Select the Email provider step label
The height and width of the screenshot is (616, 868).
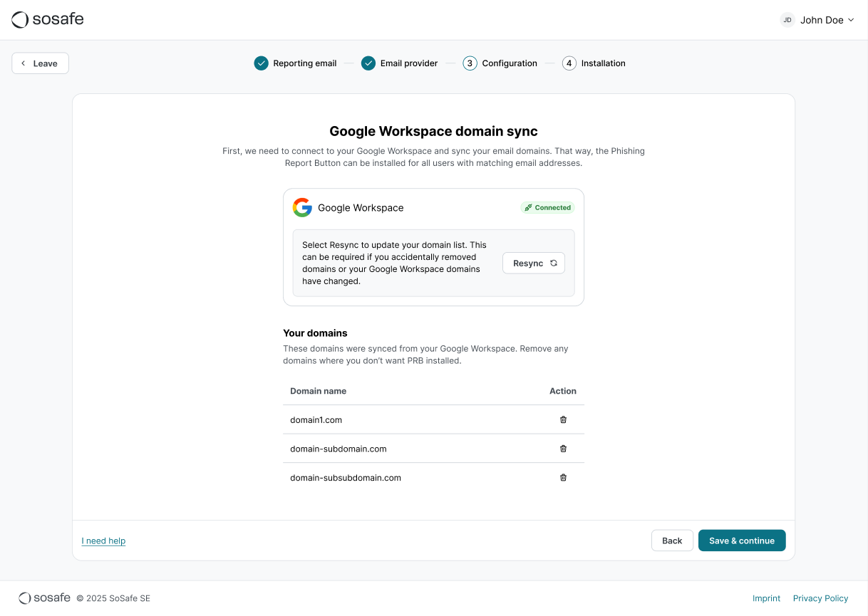(409, 63)
